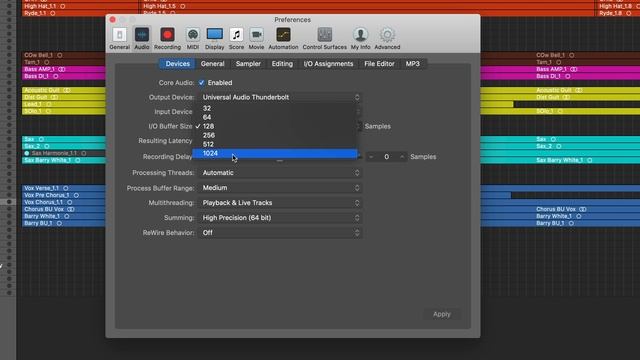
Task: Switch to the MP3 tab
Action: [413, 64]
